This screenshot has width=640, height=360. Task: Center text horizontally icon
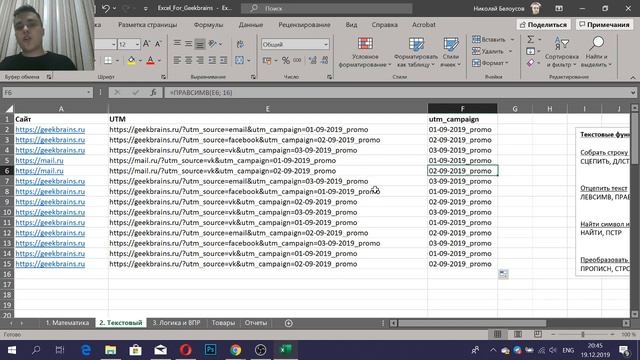click(x=188, y=60)
